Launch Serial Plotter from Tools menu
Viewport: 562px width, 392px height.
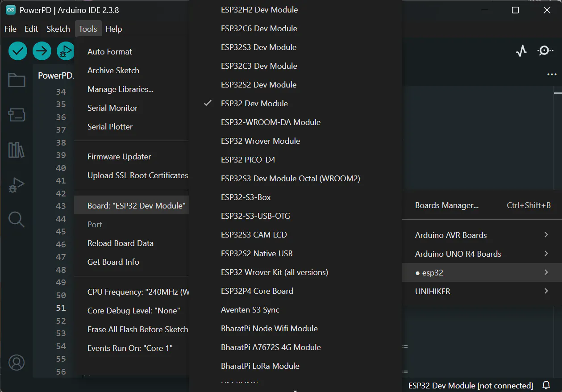pyautogui.click(x=132, y=127)
